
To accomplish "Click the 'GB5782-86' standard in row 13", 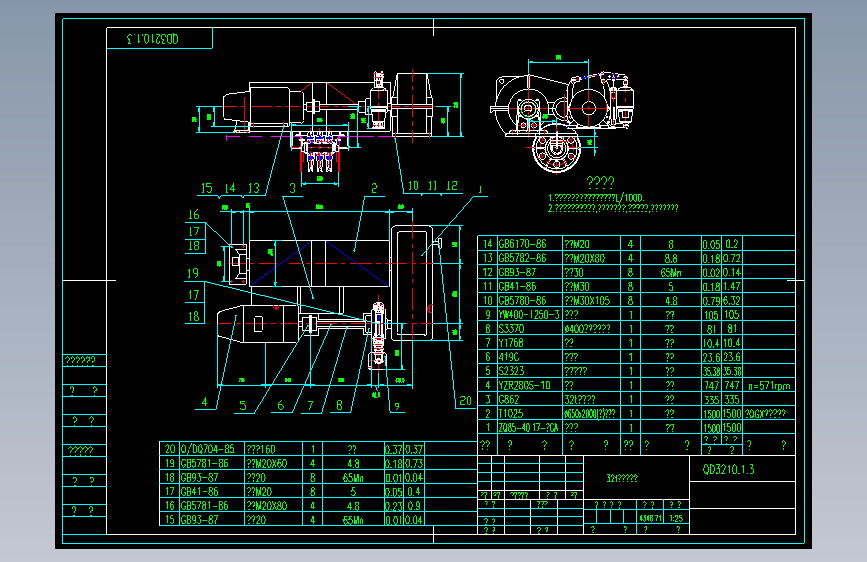I will [x=522, y=258].
